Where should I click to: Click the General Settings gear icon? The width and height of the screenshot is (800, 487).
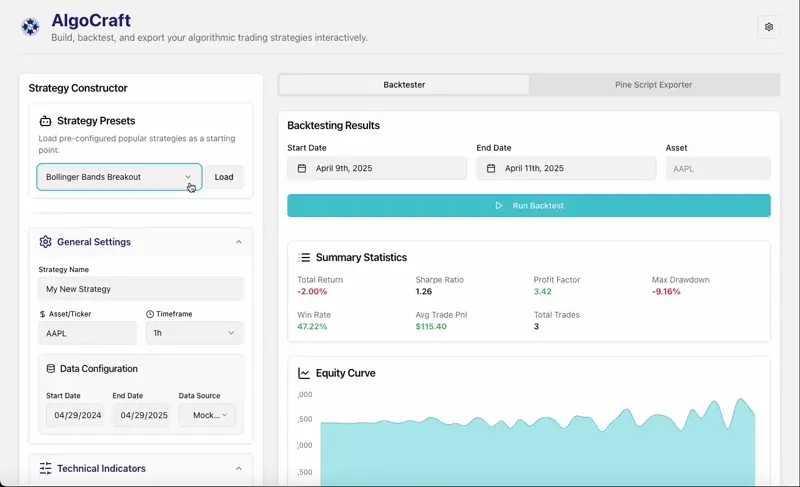pyautogui.click(x=45, y=242)
